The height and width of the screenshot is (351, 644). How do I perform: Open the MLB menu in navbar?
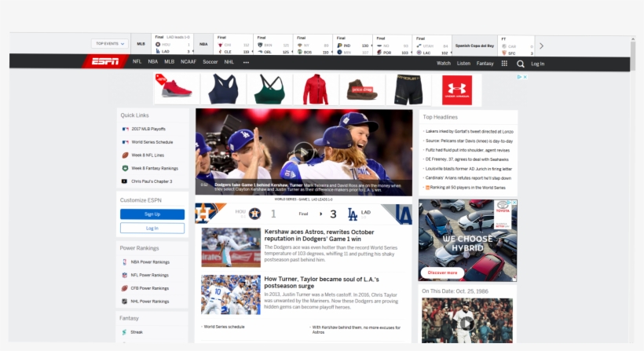pos(169,61)
